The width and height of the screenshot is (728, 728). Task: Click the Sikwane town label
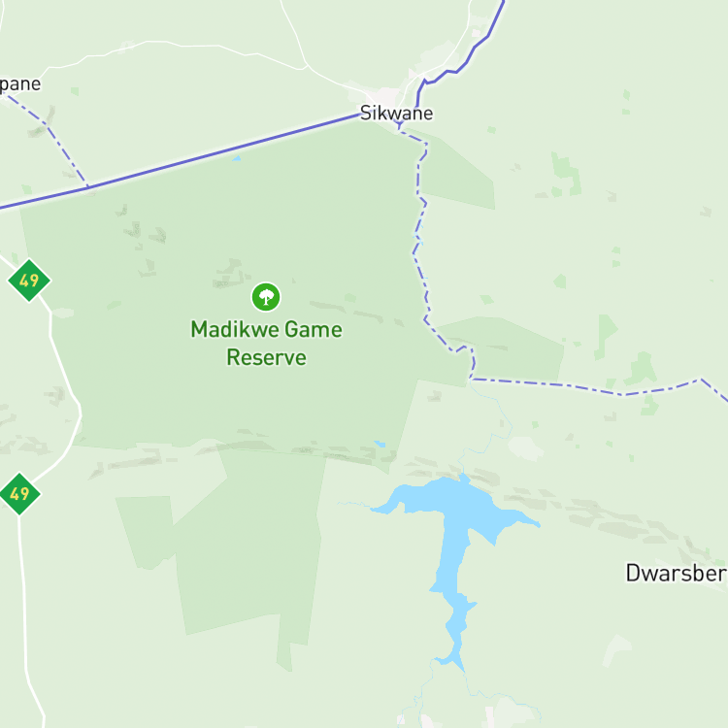click(x=396, y=113)
